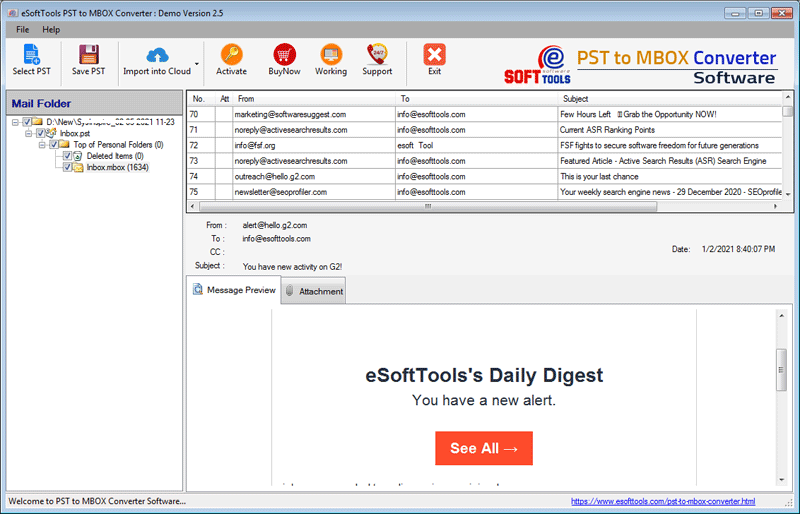800x514 pixels.
Task: Open the esofttools.com link in status bar
Action: click(663, 501)
